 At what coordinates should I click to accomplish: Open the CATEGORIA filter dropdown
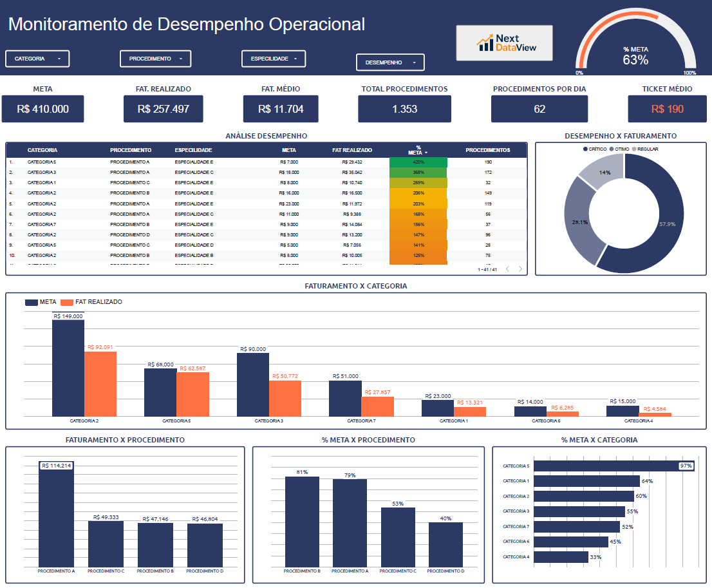37,59
